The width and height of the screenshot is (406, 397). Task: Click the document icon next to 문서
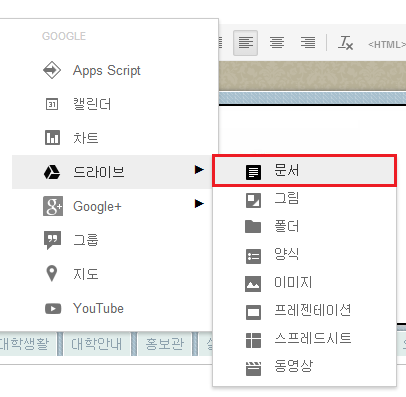click(253, 172)
